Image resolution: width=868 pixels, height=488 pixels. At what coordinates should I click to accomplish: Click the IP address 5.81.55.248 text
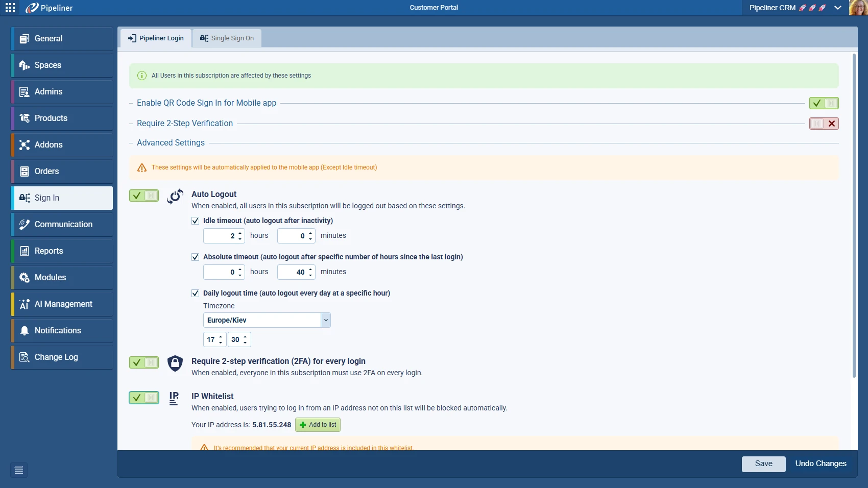[272, 425]
